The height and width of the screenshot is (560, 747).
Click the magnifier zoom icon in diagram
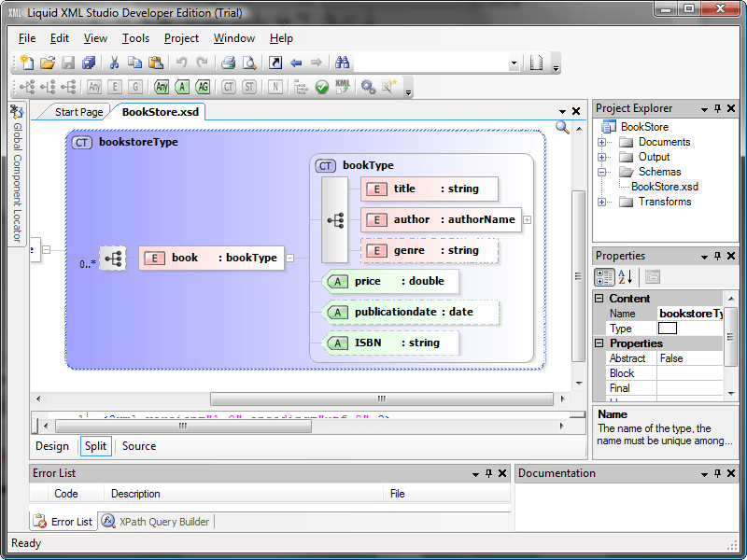point(562,128)
